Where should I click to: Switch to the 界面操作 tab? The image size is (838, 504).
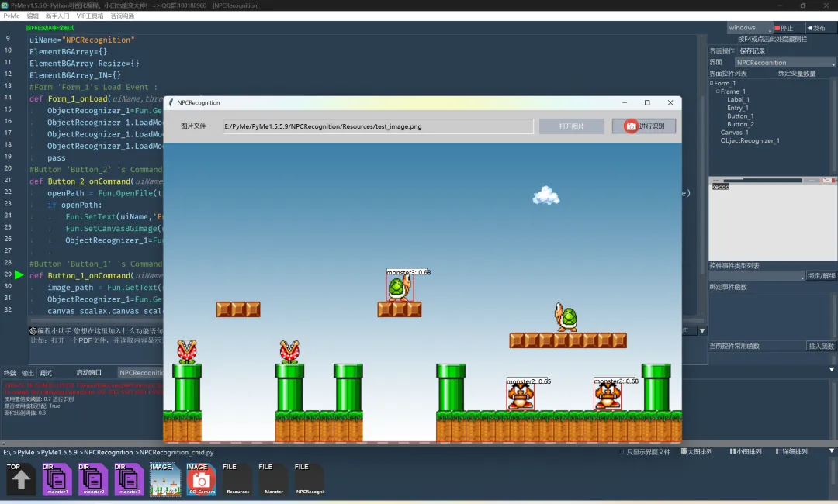tap(722, 50)
